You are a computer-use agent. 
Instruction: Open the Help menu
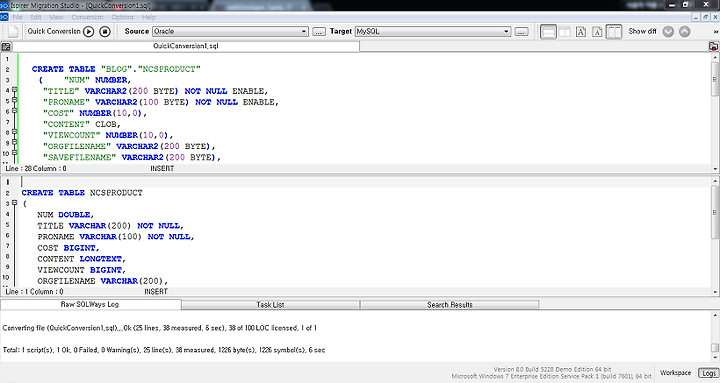pyautogui.click(x=149, y=17)
